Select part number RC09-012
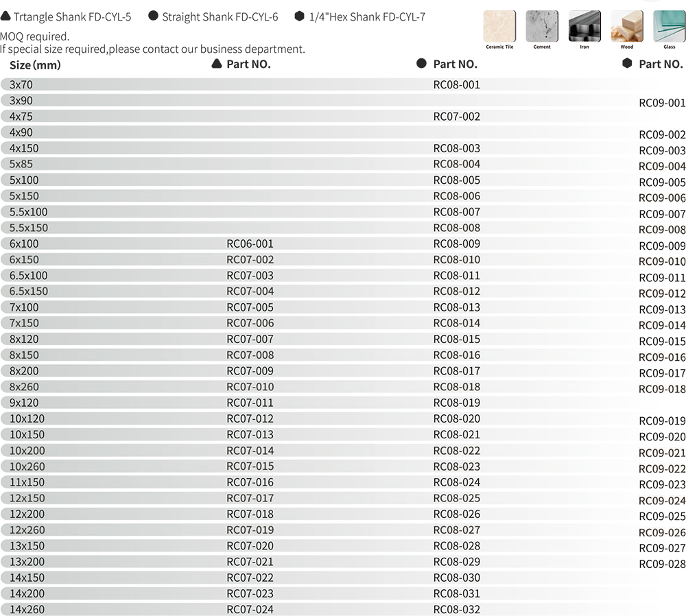The width and height of the screenshot is (686, 616). pyautogui.click(x=662, y=294)
